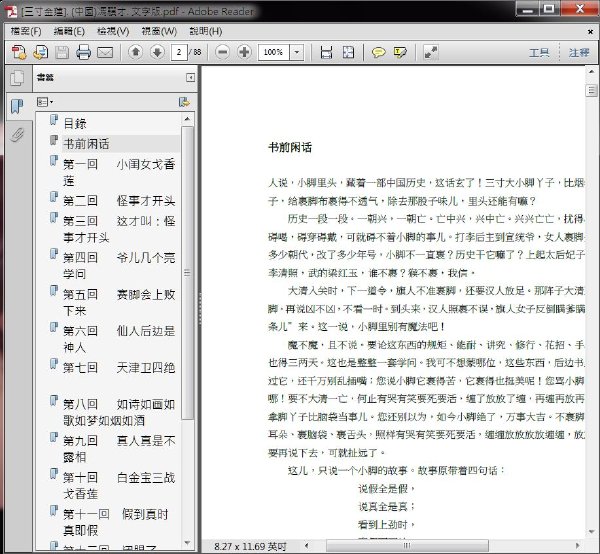Open the 注釋 panel
This screenshot has width=600, height=554.
click(x=579, y=52)
